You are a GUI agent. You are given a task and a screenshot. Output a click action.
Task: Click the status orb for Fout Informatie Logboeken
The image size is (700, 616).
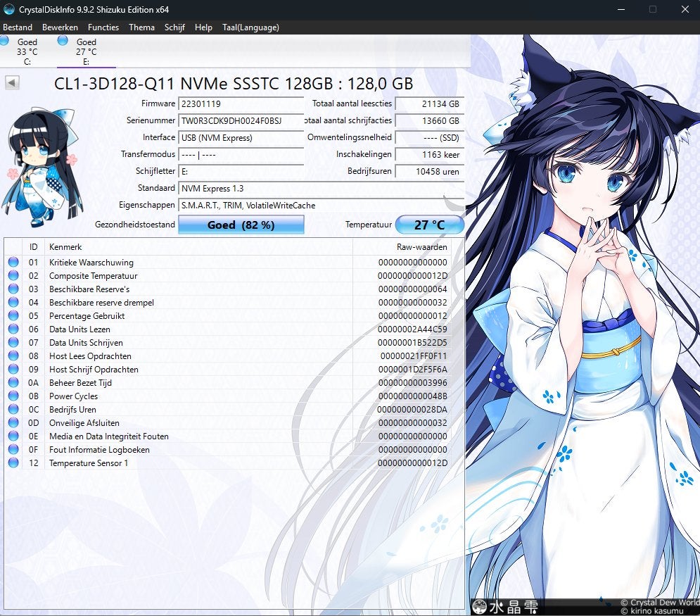click(13, 449)
